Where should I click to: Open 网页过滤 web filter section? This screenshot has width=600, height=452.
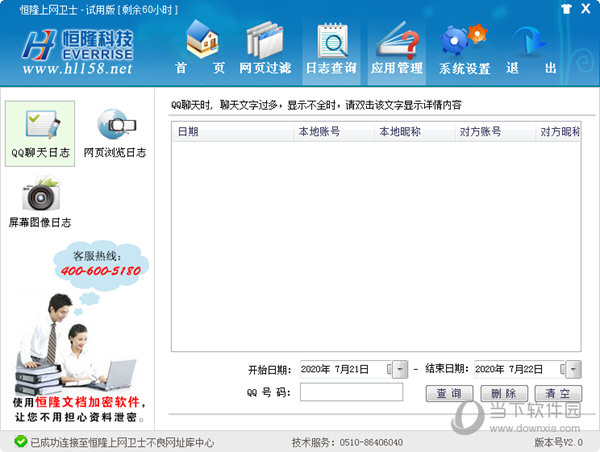[265, 47]
